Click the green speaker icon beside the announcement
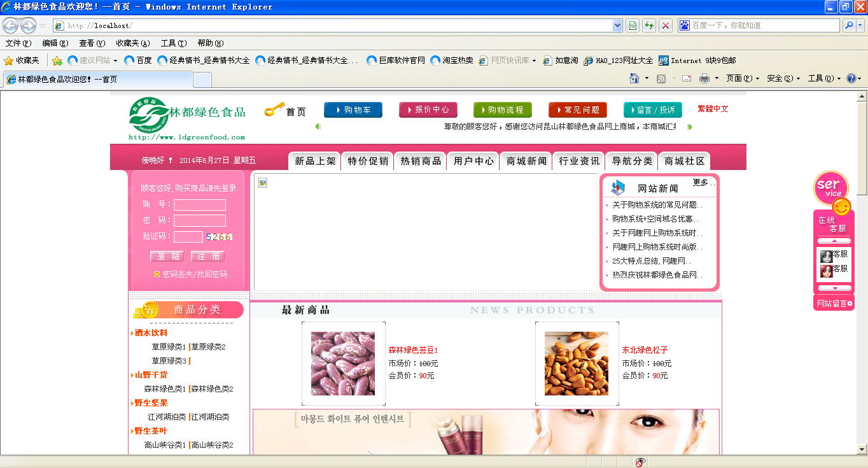This screenshot has width=868, height=468. (x=318, y=126)
